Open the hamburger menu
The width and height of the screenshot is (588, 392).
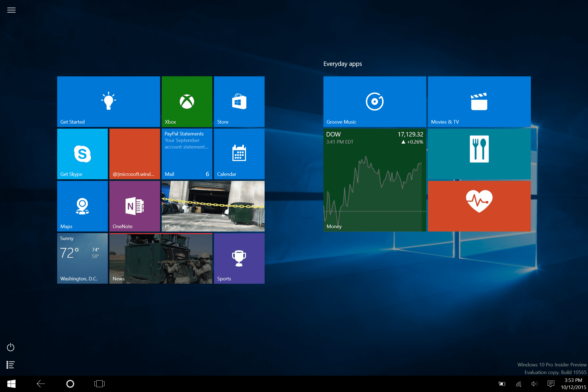11,10
